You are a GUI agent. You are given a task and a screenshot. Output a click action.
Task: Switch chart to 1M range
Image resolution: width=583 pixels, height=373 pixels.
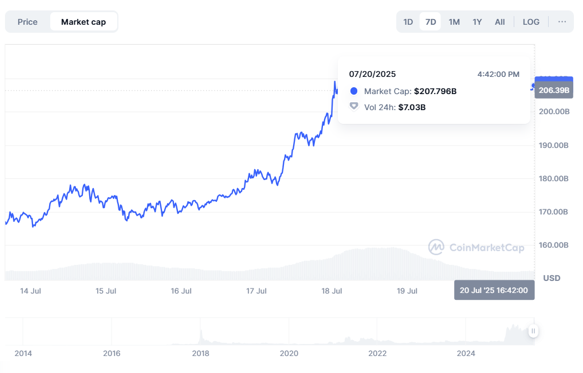point(454,22)
